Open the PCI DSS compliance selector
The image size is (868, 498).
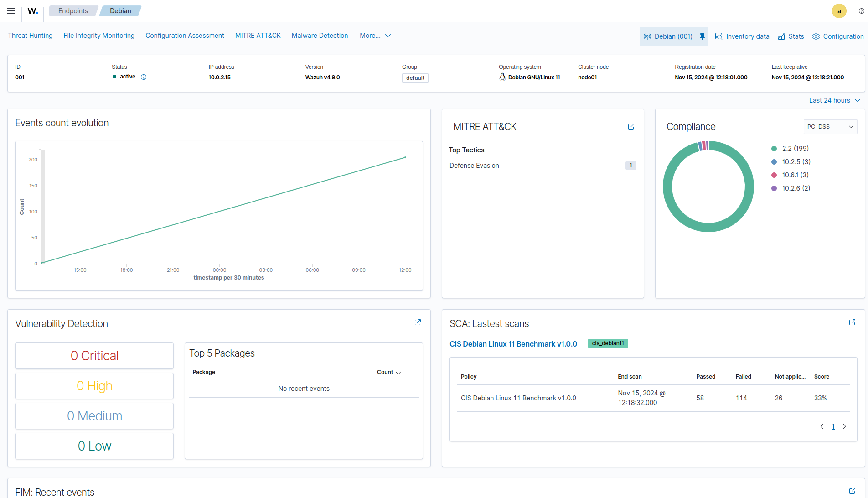pyautogui.click(x=830, y=127)
